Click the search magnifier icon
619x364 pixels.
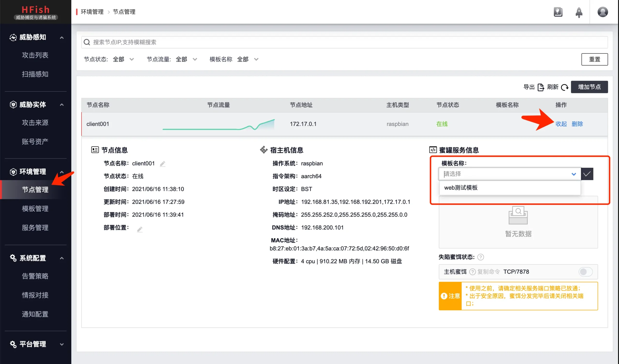click(x=87, y=42)
